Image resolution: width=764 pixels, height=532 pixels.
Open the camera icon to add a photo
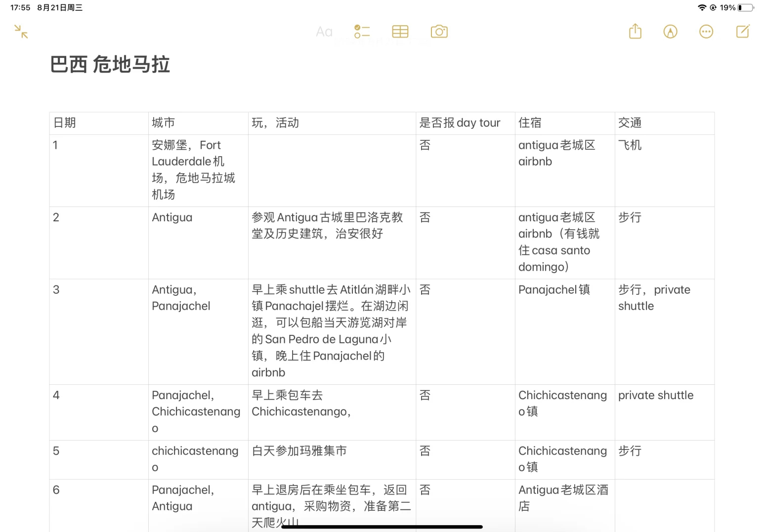pyautogui.click(x=439, y=32)
